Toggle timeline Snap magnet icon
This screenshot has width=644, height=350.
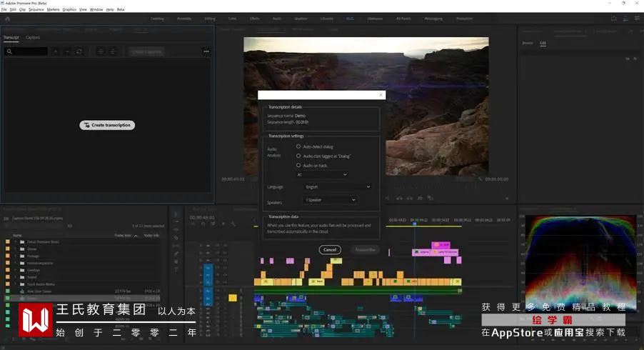[203, 224]
